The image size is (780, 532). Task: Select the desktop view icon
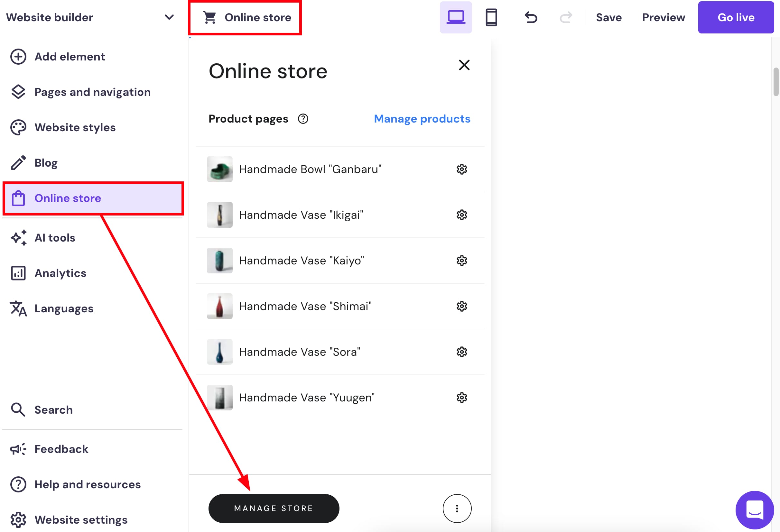click(456, 17)
